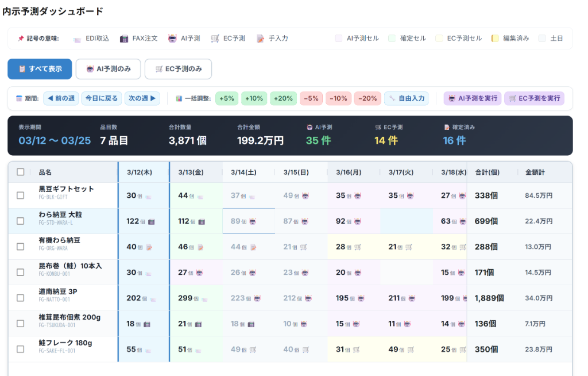
Task: Click the chart icon beside 一括調整
Action: (179, 98)
